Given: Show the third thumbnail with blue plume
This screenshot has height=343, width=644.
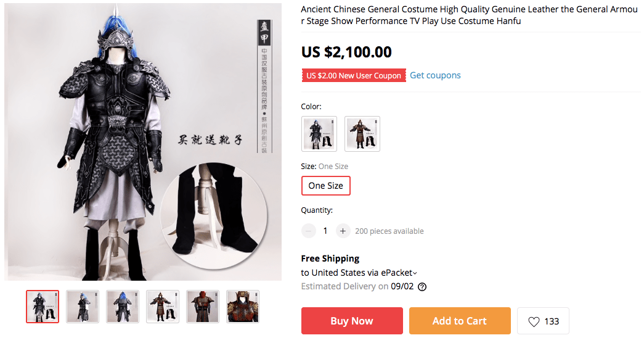Looking at the screenshot, I should tap(123, 307).
